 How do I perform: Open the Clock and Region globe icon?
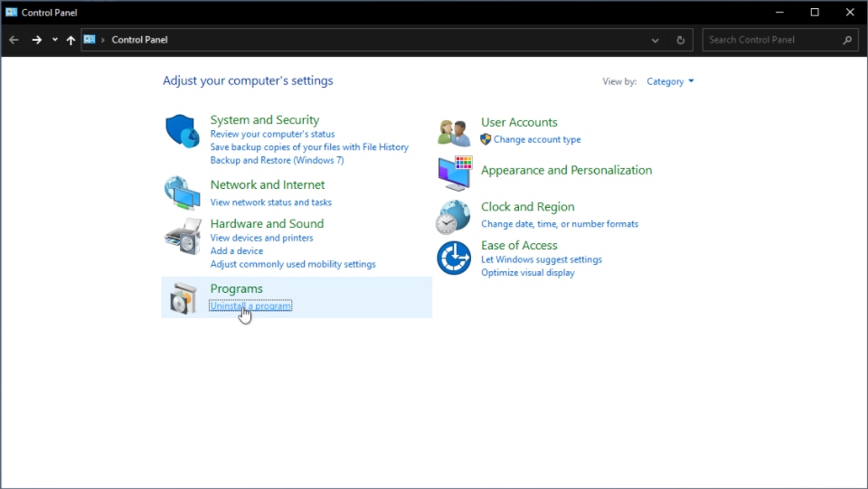453,218
